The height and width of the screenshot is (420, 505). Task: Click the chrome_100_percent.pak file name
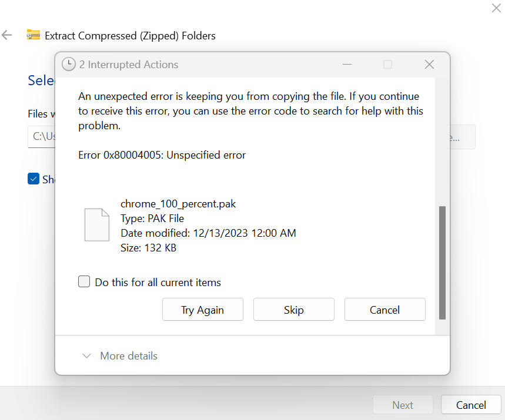[178, 204]
